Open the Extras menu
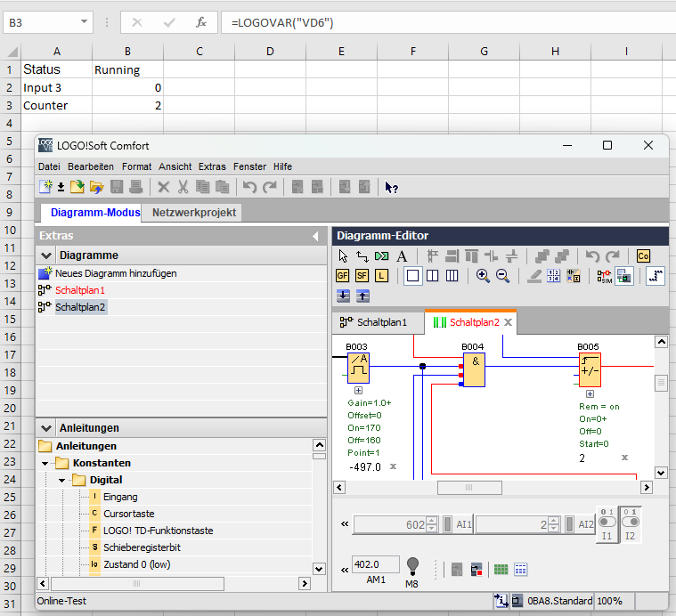 [212, 166]
